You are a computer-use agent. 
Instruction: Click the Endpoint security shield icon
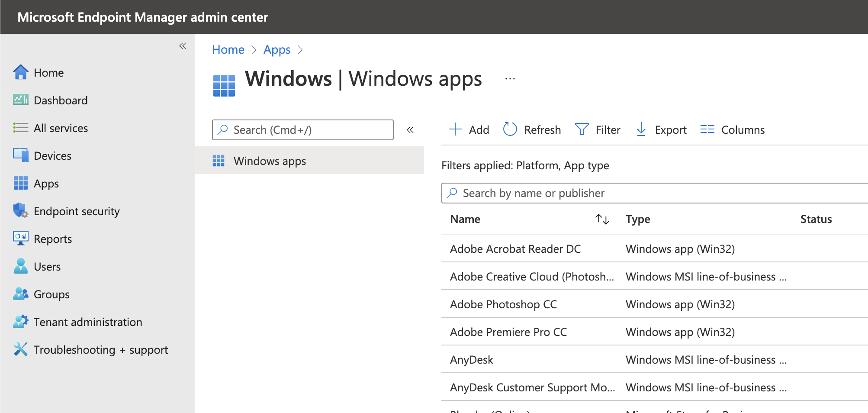click(x=20, y=211)
